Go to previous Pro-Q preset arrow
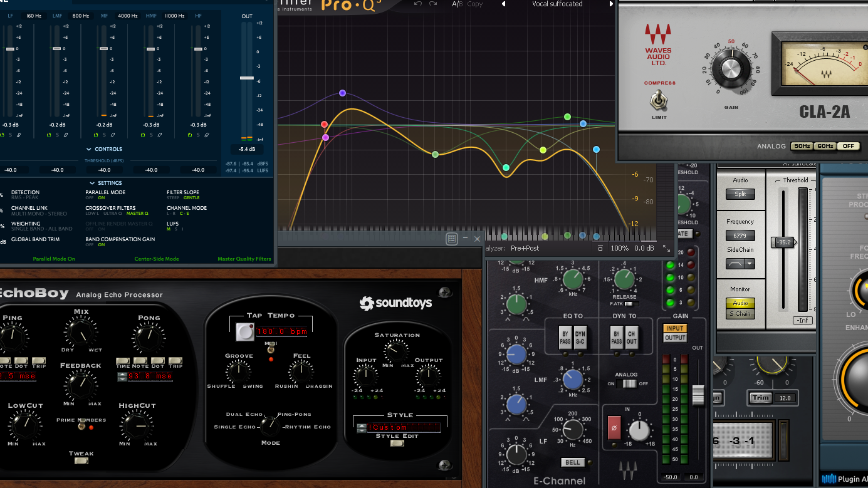 point(503,4)
